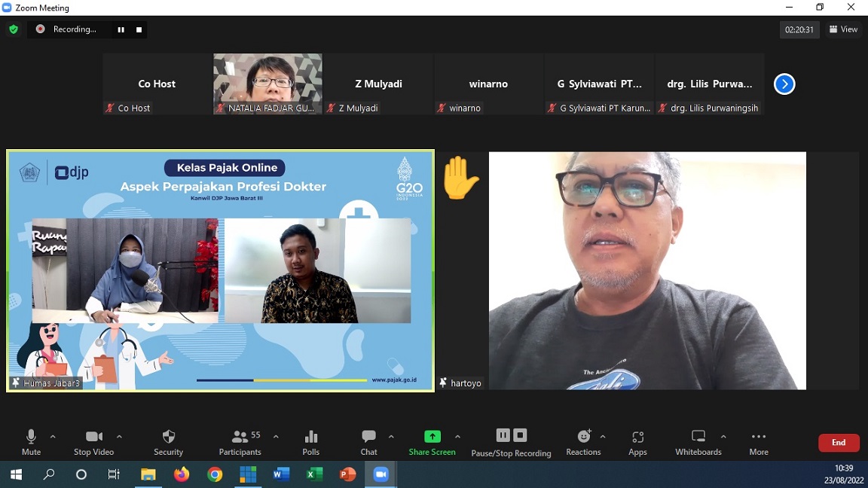Click the green Share Screen icon
Screen dimensions: 868x488
pyautogui.click(x=432, y=437)
